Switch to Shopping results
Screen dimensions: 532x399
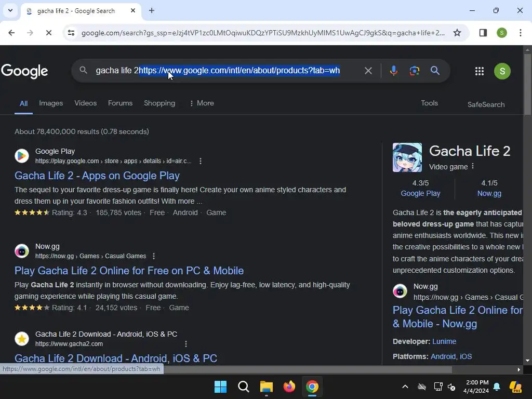[x=159, y=103]
